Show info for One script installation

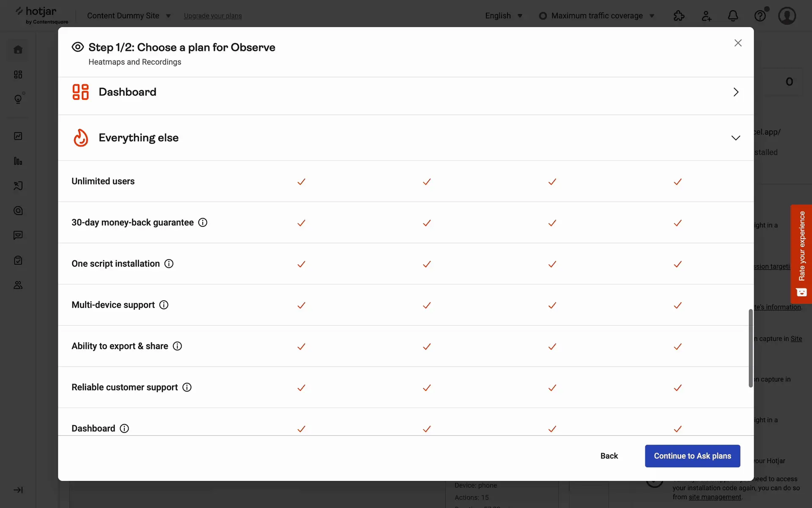[x=169, y=264]
